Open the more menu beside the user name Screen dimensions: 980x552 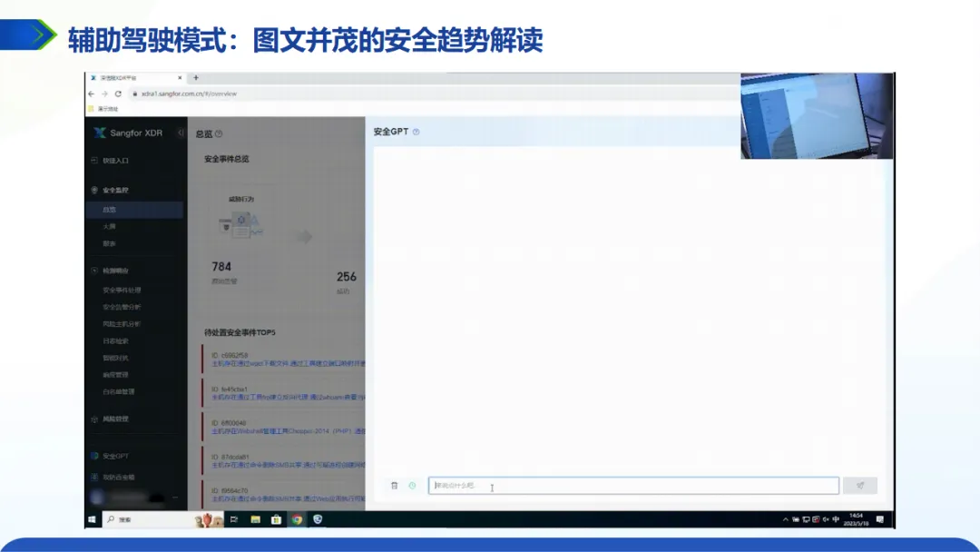[x=175, y=498]
